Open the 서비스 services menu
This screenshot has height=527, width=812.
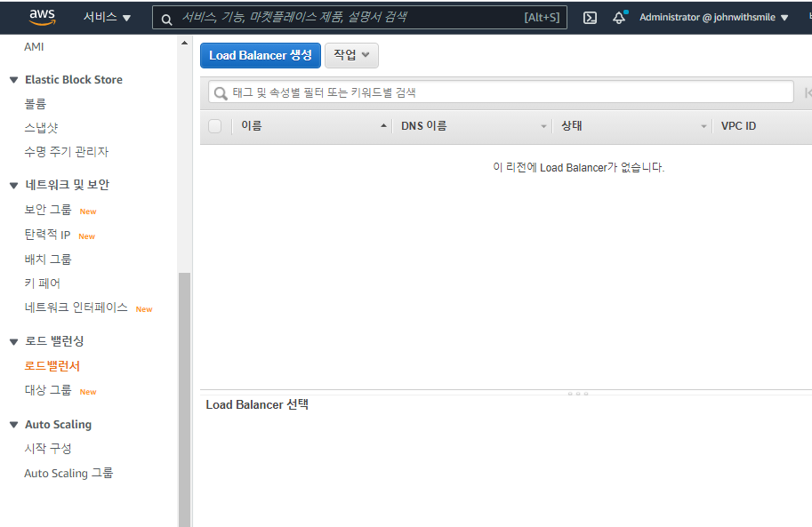click(107, 17)
